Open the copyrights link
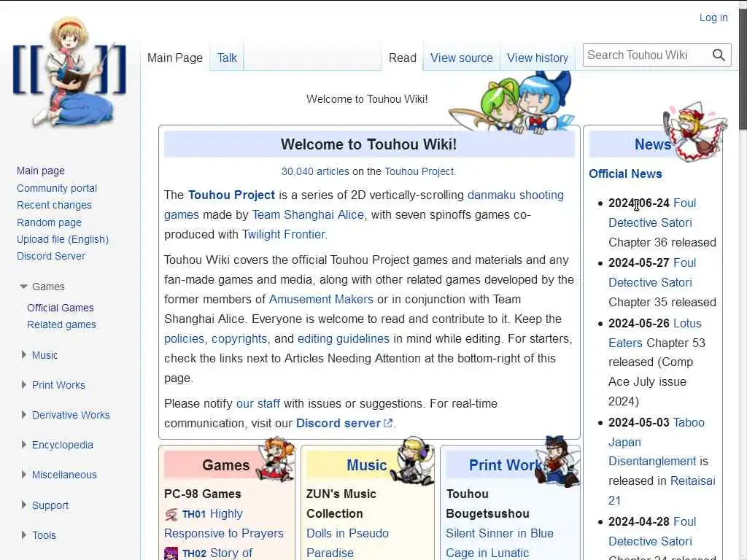The width and height of the screenshot is (747, 560). (x=239, y=338)
